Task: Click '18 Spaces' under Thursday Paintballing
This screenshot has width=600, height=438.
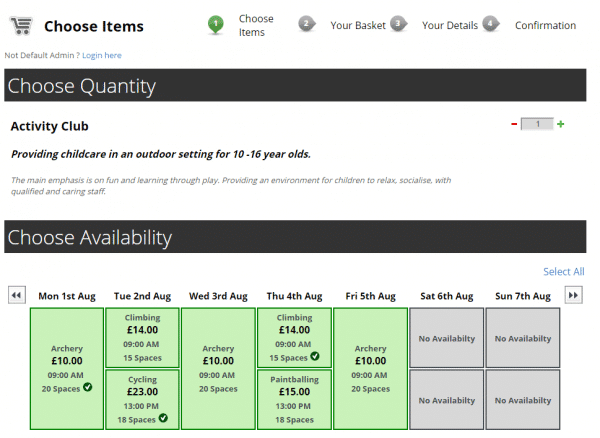Action: click(294, 420)
